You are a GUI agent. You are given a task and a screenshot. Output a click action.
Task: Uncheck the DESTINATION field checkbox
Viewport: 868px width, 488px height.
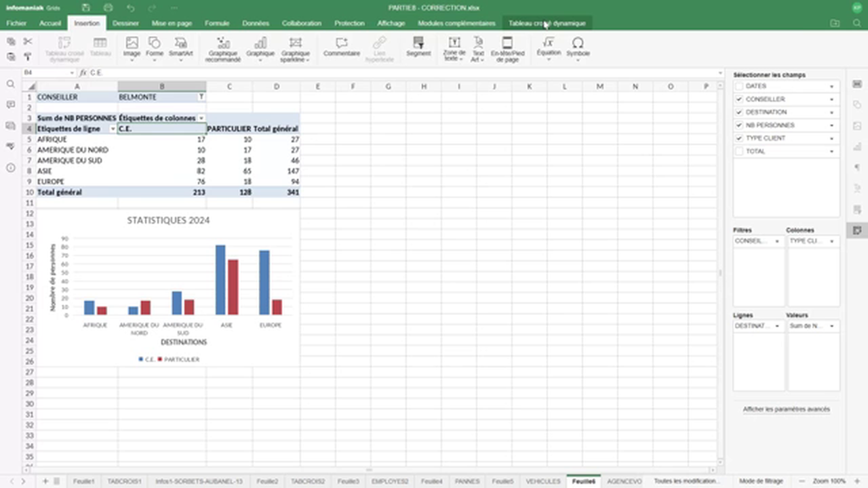point(739,112)
